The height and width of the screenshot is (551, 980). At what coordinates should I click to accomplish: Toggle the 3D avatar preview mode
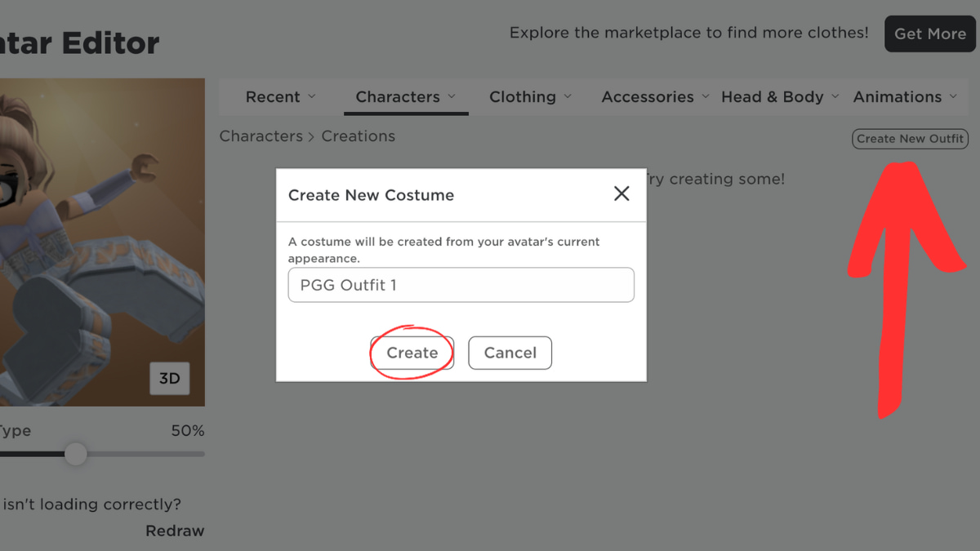pos(169,379)
